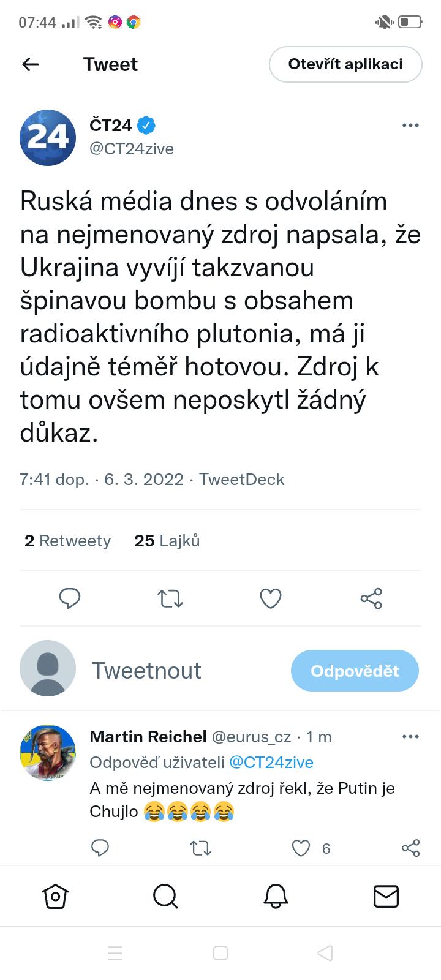Open the ČT24 profile picture

point(48,137)
